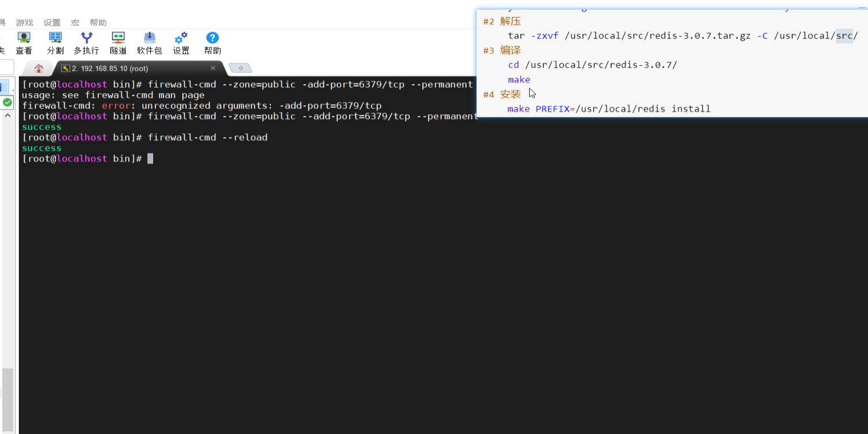The width and height of the screenshot is (868, 434).
Task: Close the 192.168.85.10 (root) tab
Action: [x=213, y=68]
